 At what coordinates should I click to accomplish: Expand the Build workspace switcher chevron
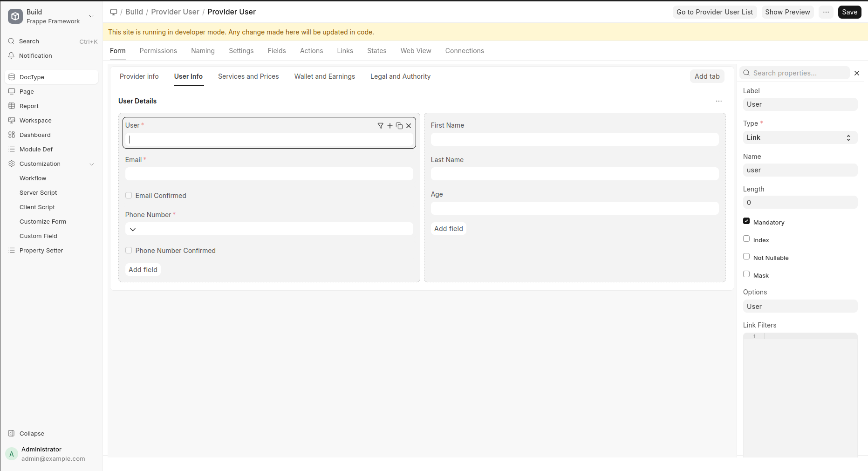point(91,16)
